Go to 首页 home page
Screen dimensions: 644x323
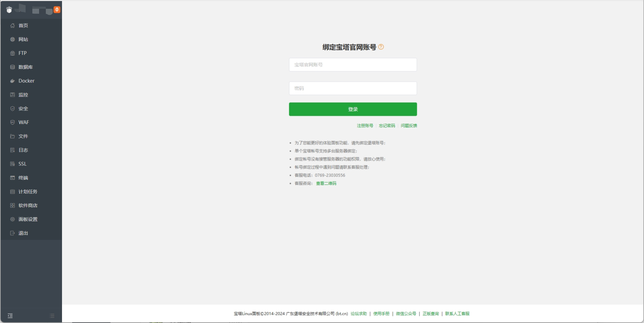(23, 25)
